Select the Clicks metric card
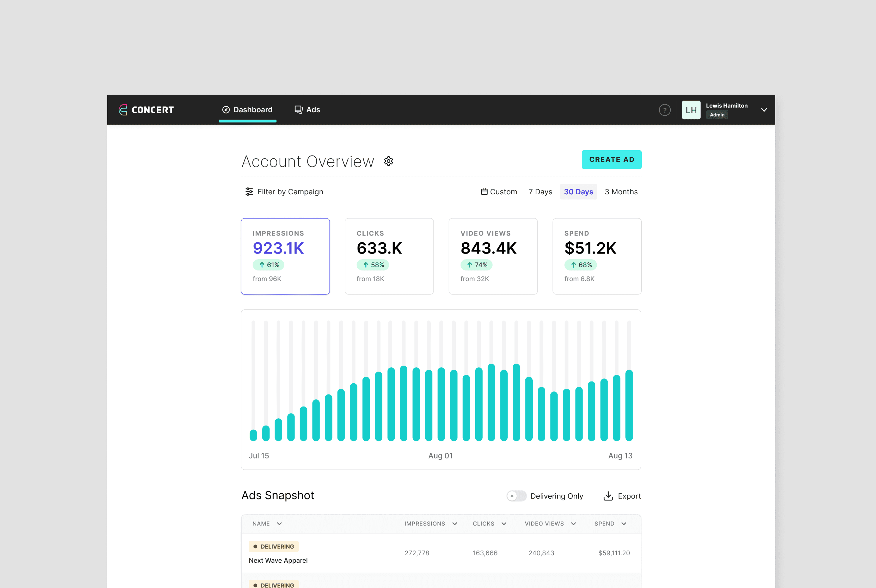The width and height of the screenshot is (876, 588). click(389, 257)
